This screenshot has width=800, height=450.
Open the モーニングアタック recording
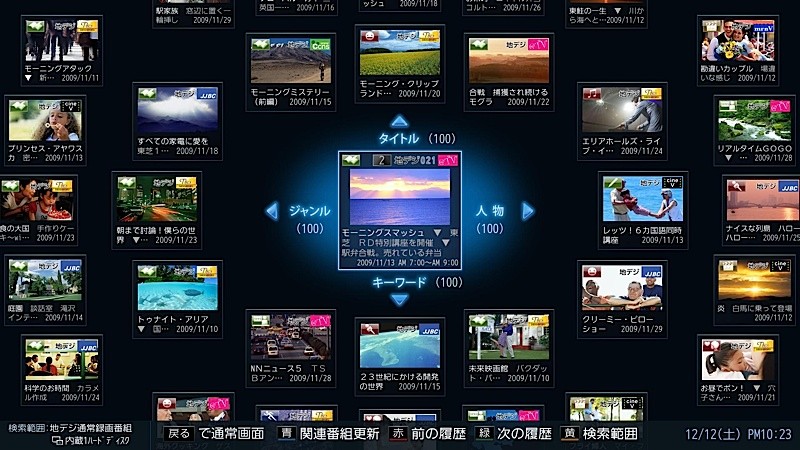pos(62,51)
